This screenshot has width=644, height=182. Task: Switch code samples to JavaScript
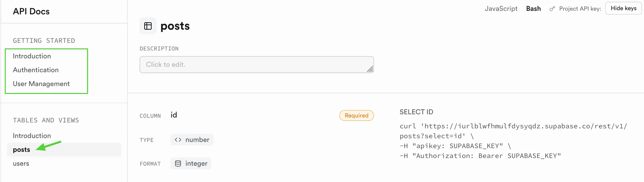(x=501, y=8)
